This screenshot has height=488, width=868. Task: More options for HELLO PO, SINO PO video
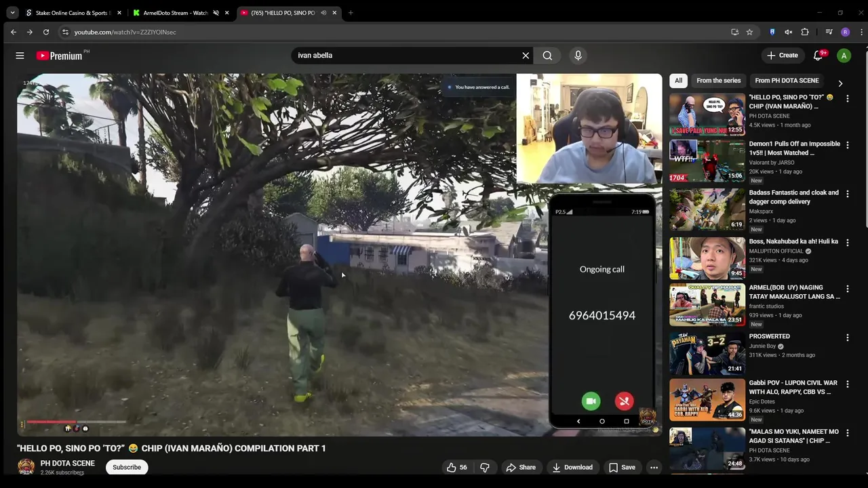coord(847,98)
